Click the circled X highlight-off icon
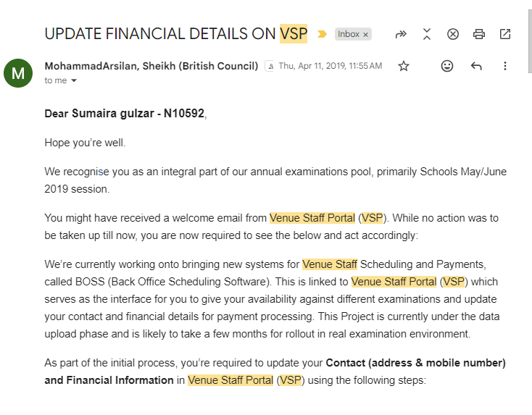532x415 pixels. (453, 34)
